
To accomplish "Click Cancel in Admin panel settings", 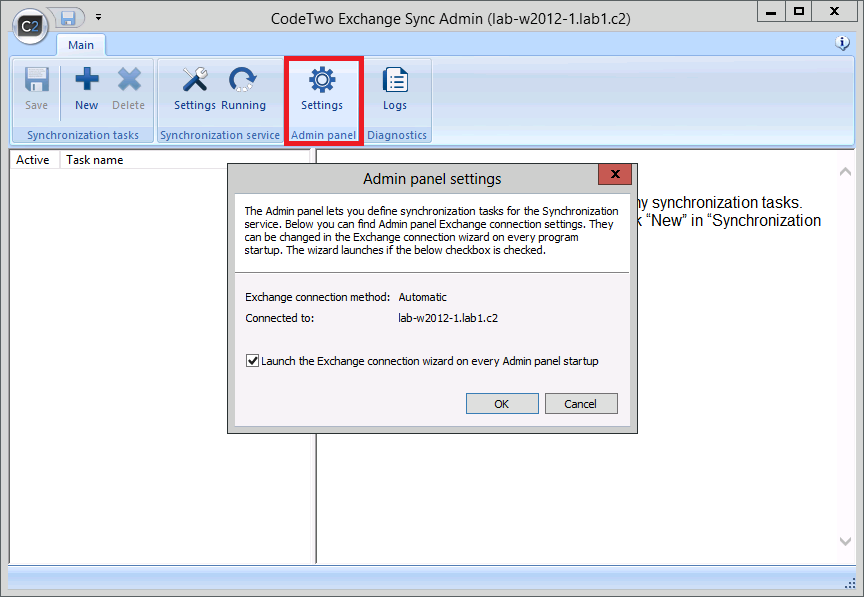I will click(581, 404).
